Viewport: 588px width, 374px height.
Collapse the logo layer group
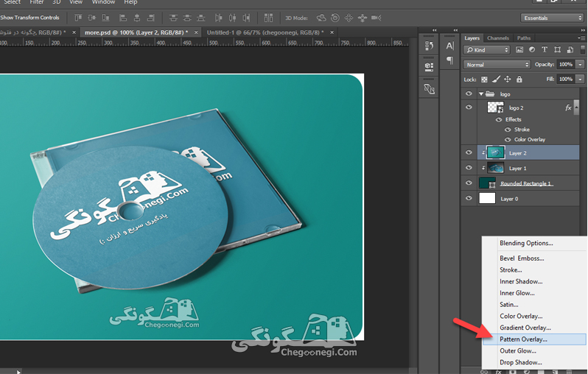coord(480,94)
